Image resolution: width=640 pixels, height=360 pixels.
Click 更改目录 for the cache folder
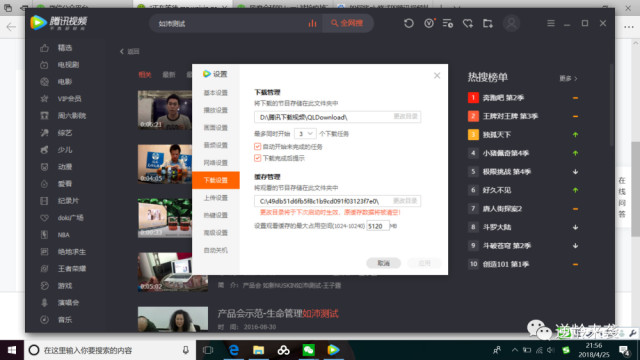pyautogui.click(x=405, y=201)
